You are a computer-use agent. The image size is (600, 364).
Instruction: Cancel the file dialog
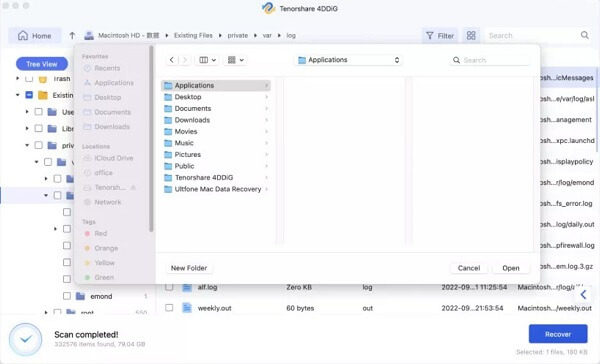[x=469, y=268]
